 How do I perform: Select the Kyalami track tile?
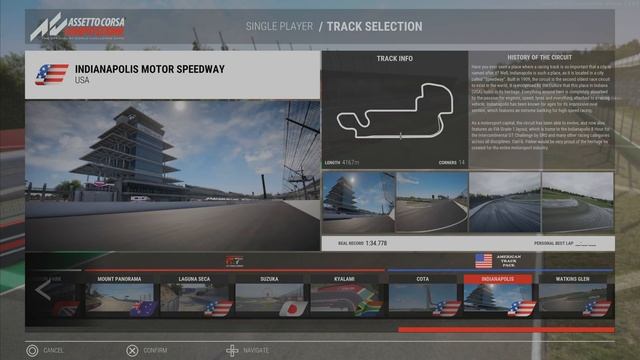pyautogui.click(x=344, y=296)
